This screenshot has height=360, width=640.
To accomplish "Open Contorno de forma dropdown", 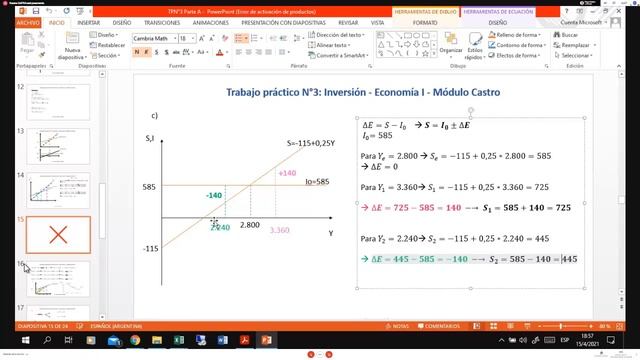I will (517, 45).
